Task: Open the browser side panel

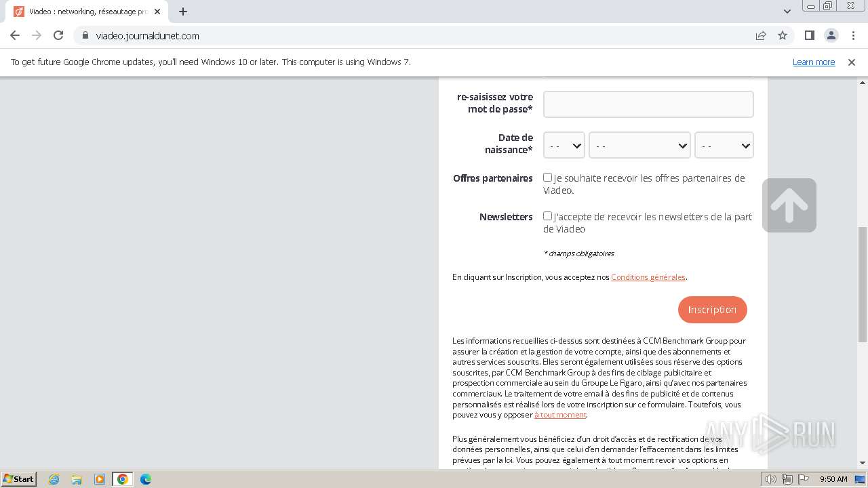Action: (x=809, y=35)
